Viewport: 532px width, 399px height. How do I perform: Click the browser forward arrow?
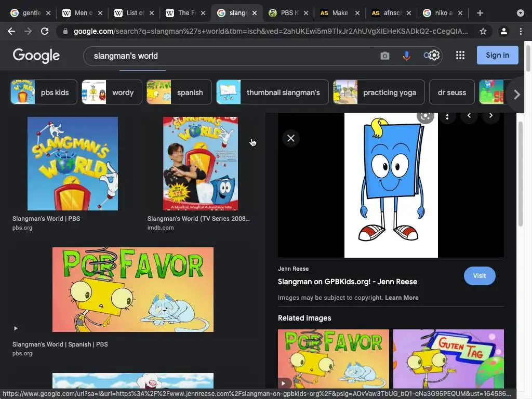28,31
